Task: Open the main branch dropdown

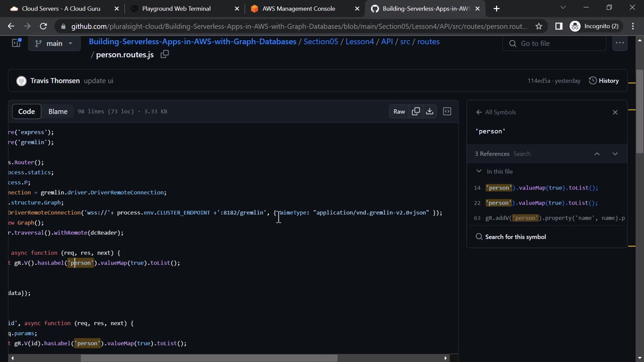Action: pyautogui.click(x=54, y=43)
